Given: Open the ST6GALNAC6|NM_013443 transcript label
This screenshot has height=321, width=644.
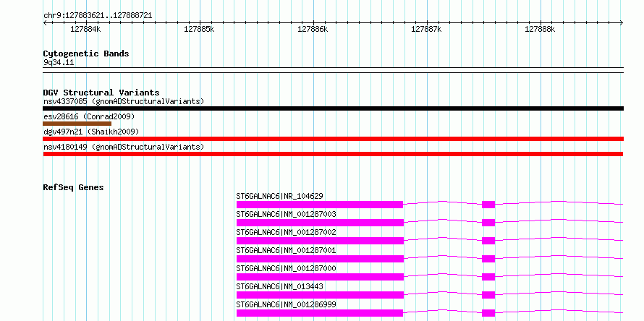Looking at the screenshot, I should [x=280, y=286].
